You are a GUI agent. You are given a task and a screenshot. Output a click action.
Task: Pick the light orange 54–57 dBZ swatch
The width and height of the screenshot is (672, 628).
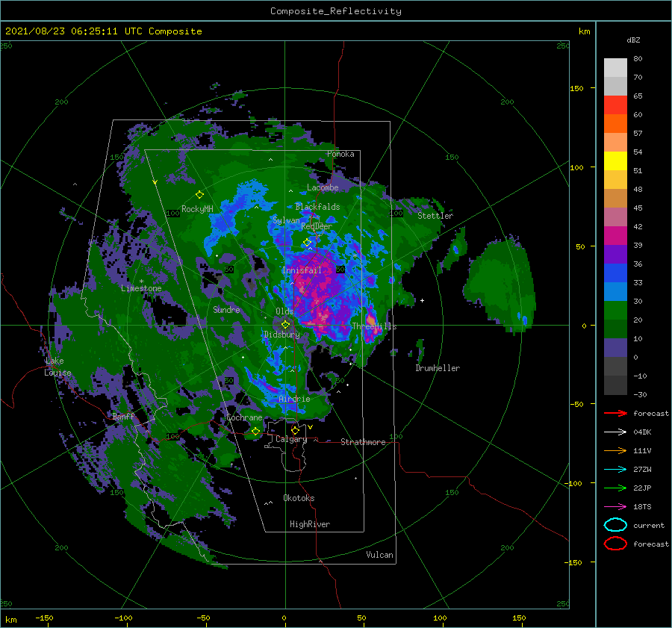[x=615, y=143]
